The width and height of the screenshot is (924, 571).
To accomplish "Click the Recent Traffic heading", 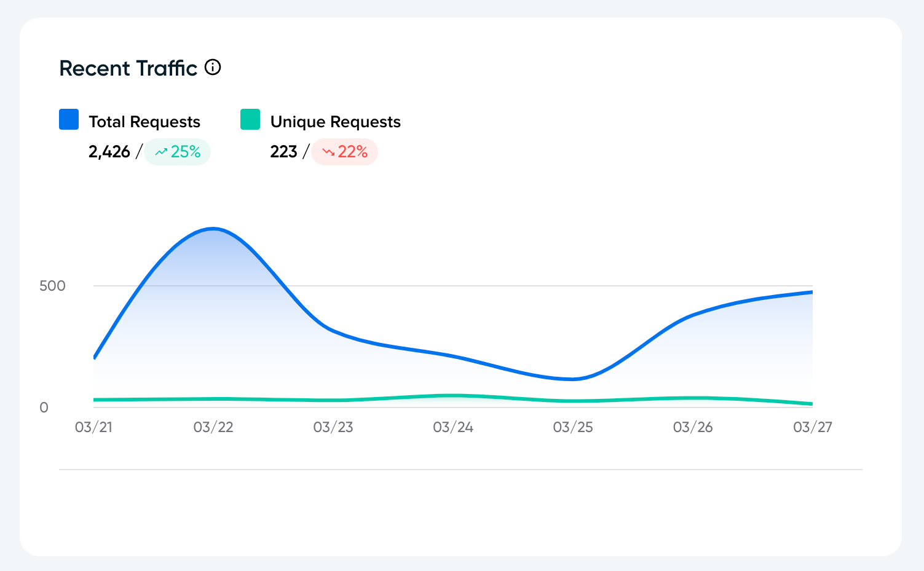I will coord(128,68).
